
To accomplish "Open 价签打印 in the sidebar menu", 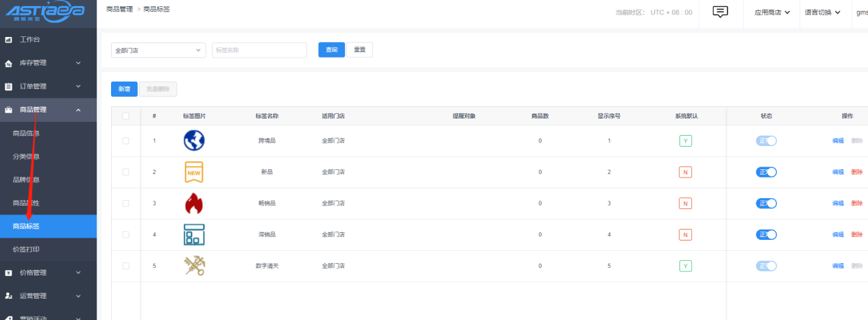I will (26, 249).
